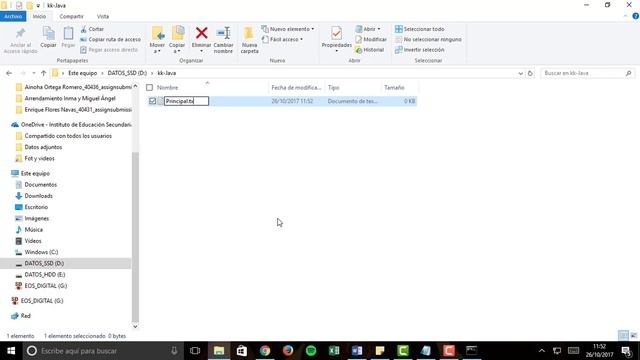Click the up-one-level arrow

(44, 73)
